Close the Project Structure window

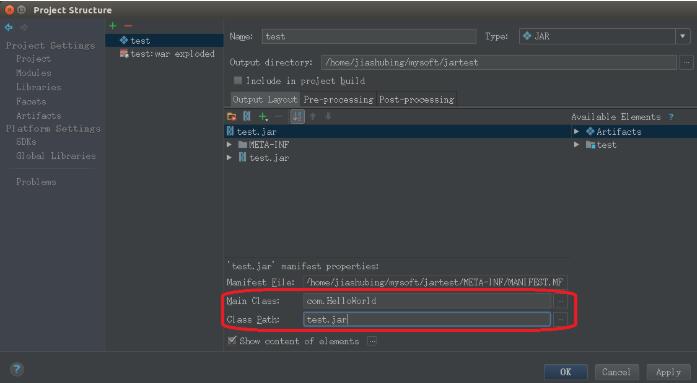pyautogui.click(x=9, y=10)
